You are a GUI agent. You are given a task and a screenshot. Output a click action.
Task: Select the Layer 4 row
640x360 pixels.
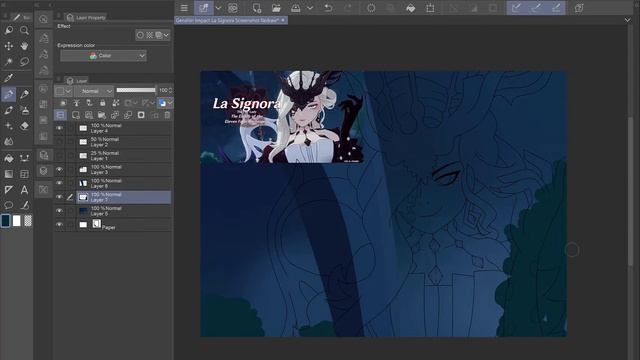pyautogui.click(x=113, y=128)
